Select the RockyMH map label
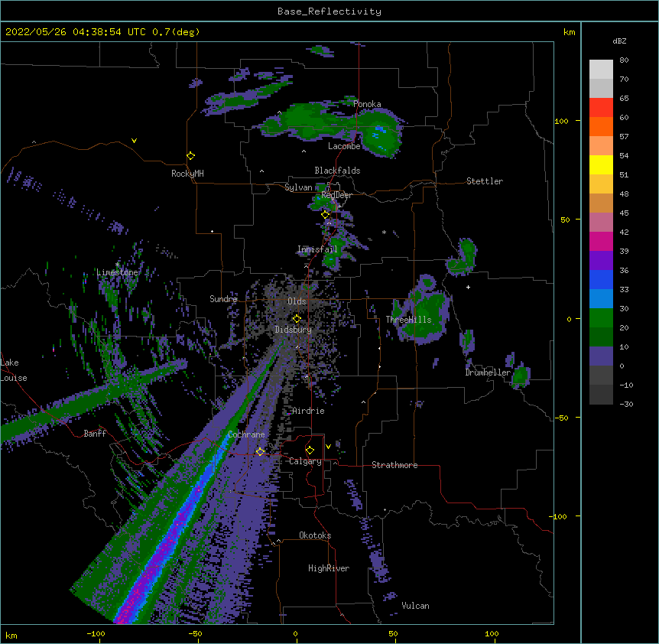659x644 pixels. coord(187,174)
